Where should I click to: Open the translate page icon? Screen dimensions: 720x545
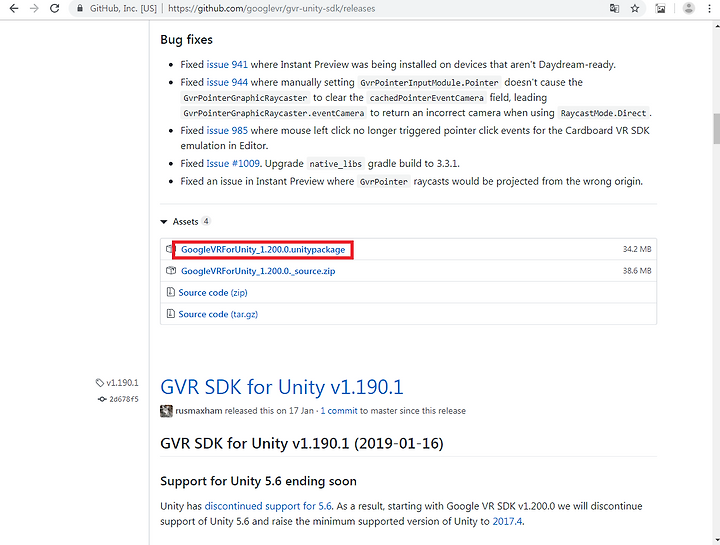pos(614,8)
